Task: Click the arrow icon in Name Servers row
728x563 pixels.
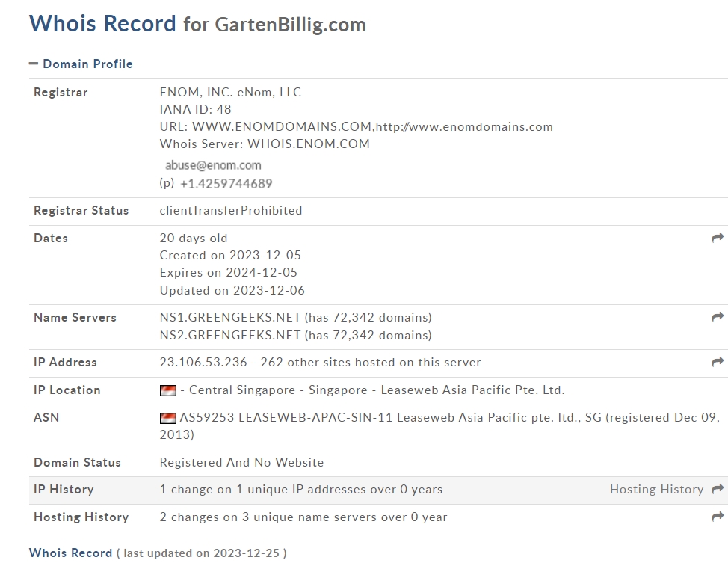Action: pos(718,317)
